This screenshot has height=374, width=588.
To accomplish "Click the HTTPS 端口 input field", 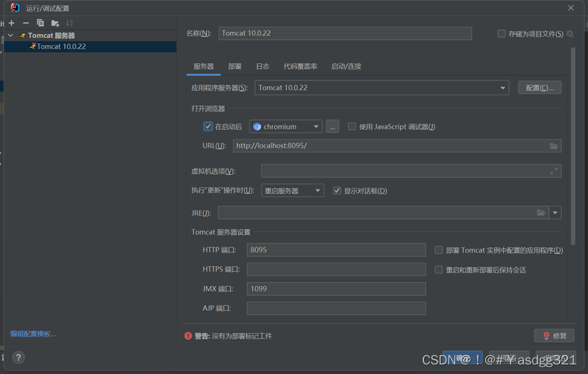I will (x=336, y=269).
